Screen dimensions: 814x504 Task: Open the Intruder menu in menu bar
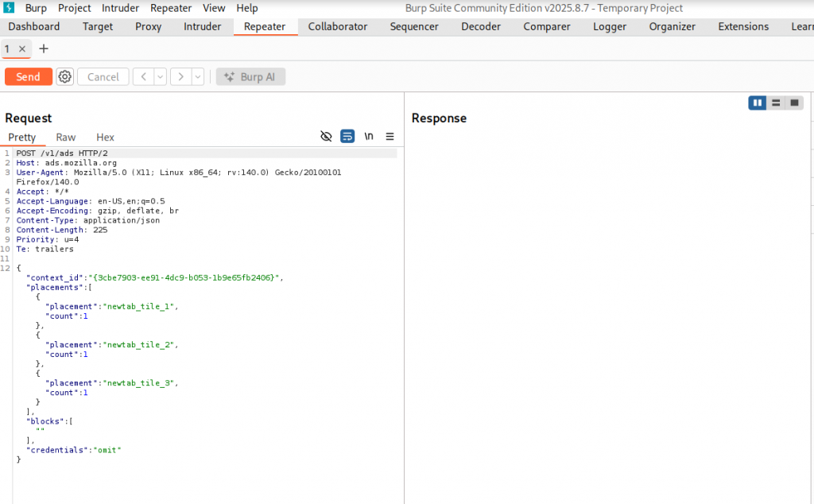(120, 8)
